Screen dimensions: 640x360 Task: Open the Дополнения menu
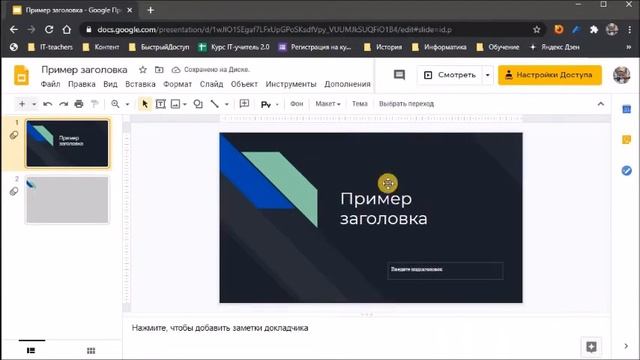coord(347,84)
